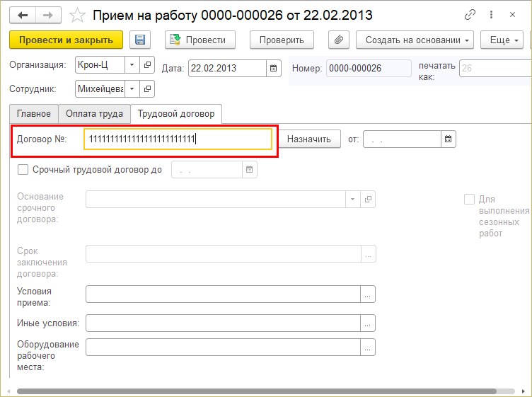532x397 pixels.
Task: Open the three-dot form menu
Action: (491, 15)
